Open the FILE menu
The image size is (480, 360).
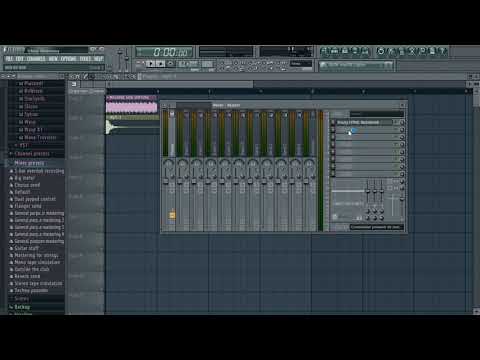tap(9, 59)
